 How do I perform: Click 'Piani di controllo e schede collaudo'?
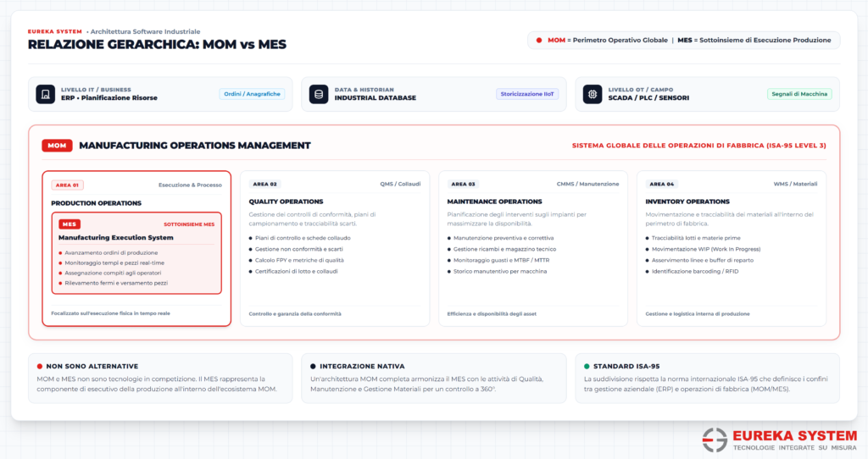click(303, 238)
